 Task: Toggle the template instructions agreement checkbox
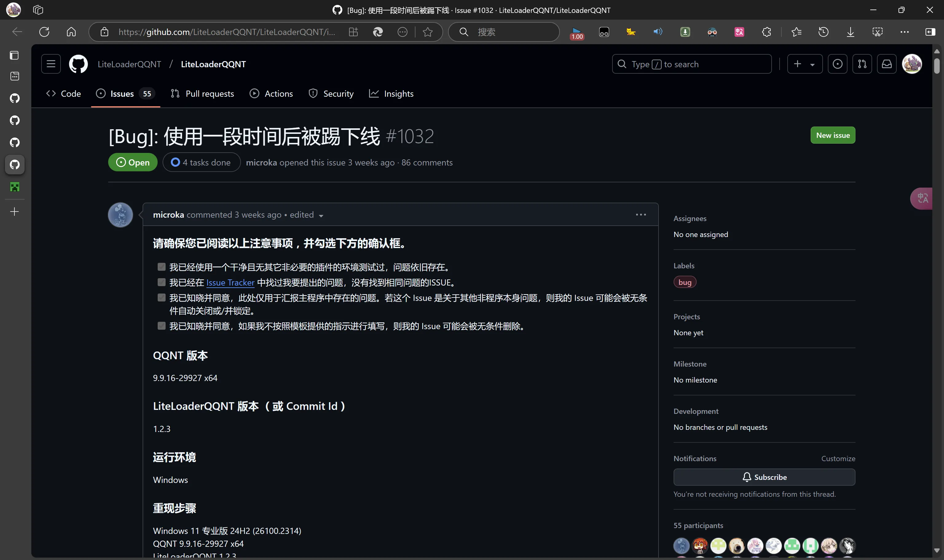pyautogui.click(x=162, y=326)
